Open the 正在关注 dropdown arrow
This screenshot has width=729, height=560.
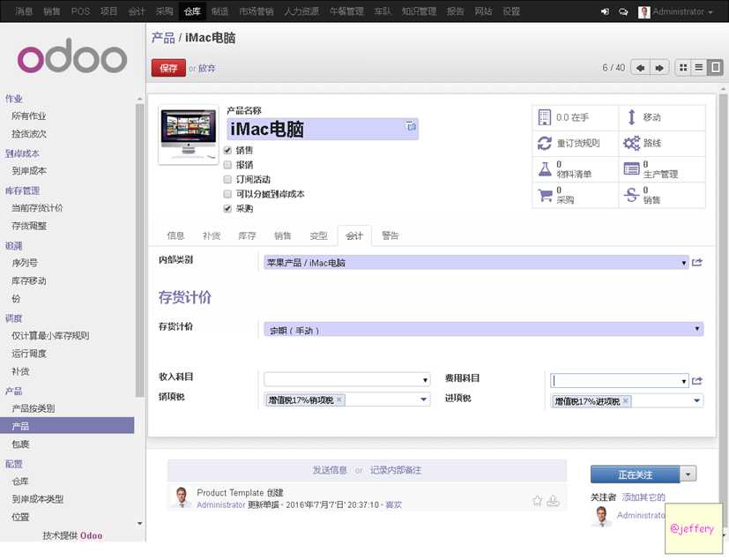coord(688,474)
